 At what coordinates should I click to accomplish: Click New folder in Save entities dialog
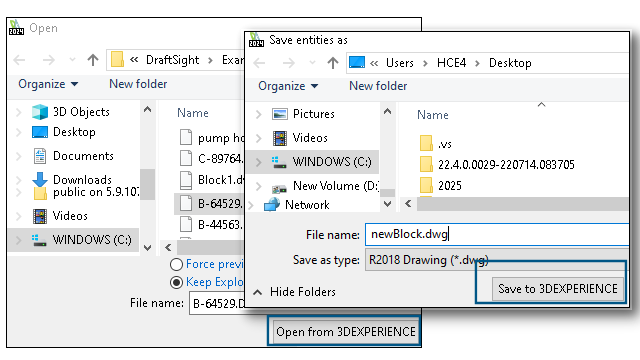(x=378, y=86)
